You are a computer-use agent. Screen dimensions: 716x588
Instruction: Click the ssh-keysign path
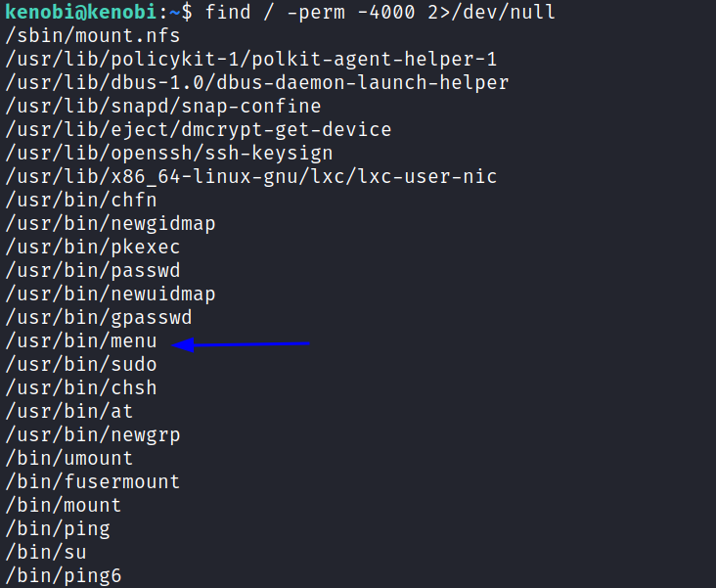click(169, 154)
